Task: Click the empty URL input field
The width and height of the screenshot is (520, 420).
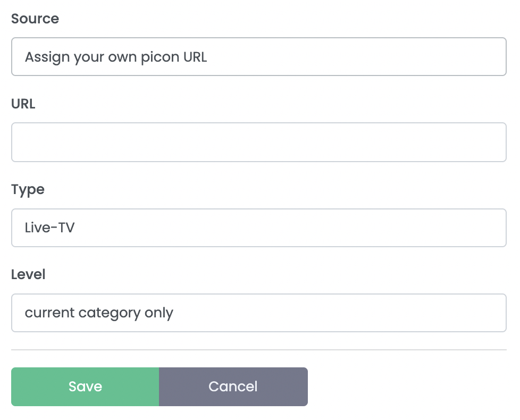Action: point(258,142)
